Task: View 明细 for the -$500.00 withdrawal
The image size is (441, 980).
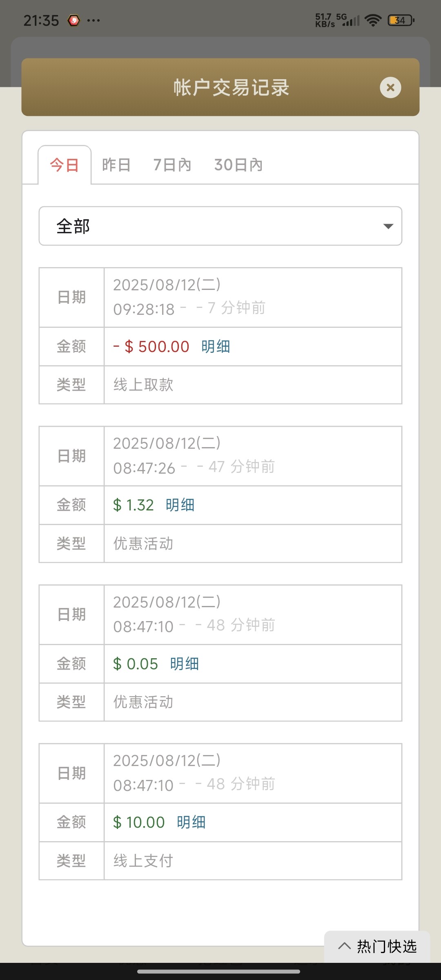Action: [216, 347]
